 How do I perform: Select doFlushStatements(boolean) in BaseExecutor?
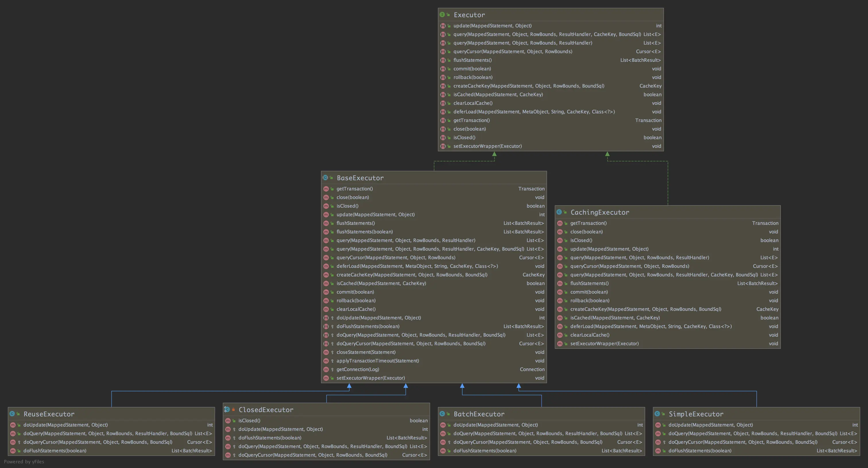368,327
